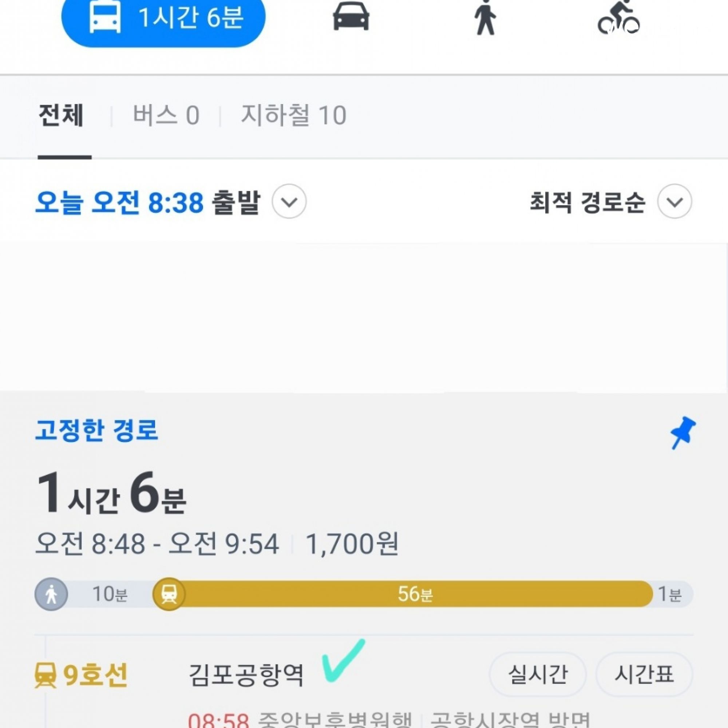Screen dimensions: 728x728
Task: Tap the walking segment icon
Action: (x=51, y=594)
